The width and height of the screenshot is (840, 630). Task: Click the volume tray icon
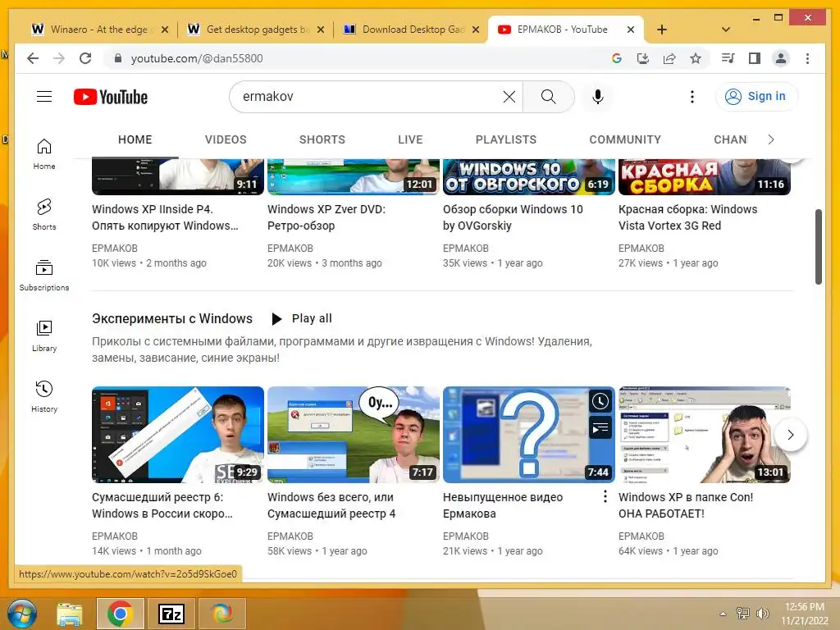click(762, 614)
